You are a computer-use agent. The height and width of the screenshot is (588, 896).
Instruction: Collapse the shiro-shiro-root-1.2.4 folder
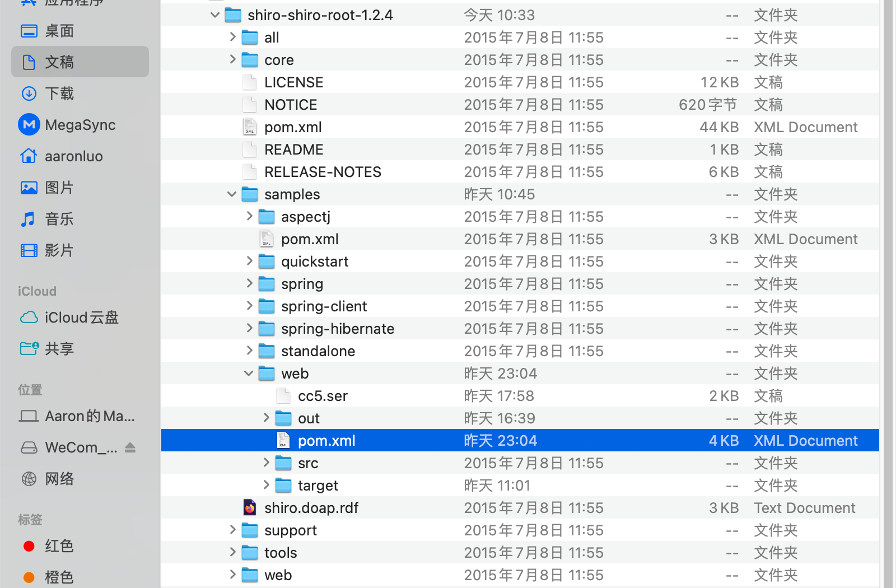pos(216,15)
